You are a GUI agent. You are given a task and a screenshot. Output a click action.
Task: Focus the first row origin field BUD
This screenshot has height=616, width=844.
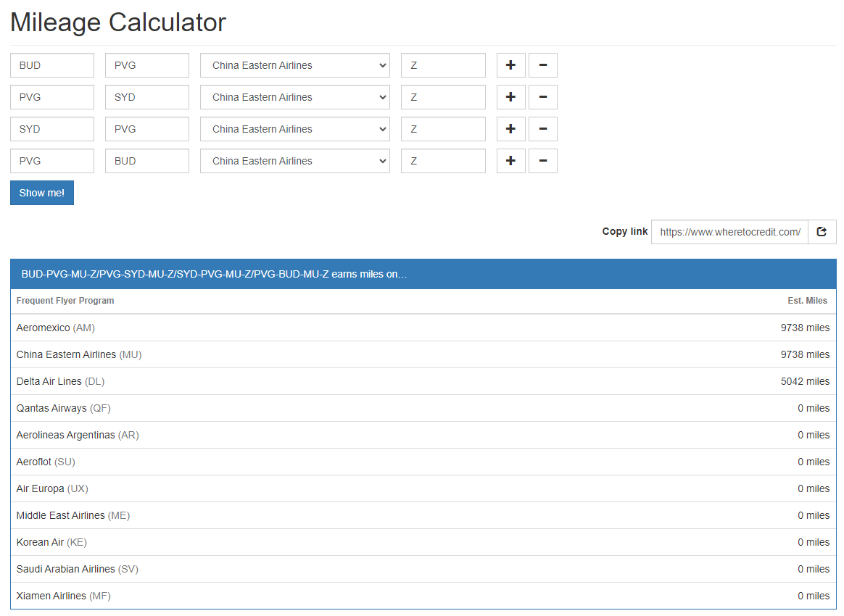point(52,65)
